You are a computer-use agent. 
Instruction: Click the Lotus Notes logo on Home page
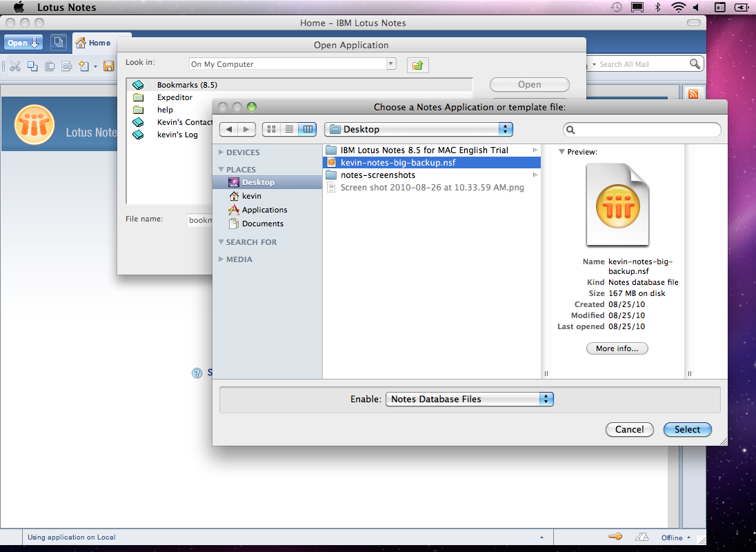point(34,125)
